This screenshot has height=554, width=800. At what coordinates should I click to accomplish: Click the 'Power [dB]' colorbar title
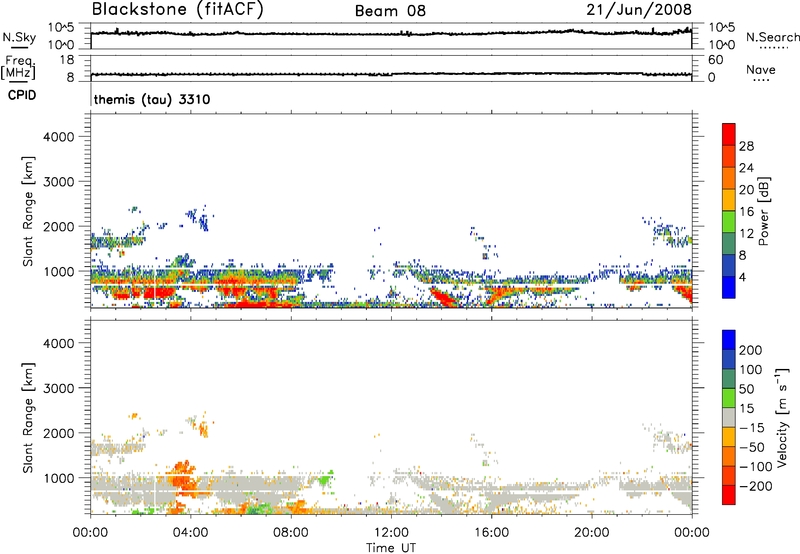coord(763,211)
